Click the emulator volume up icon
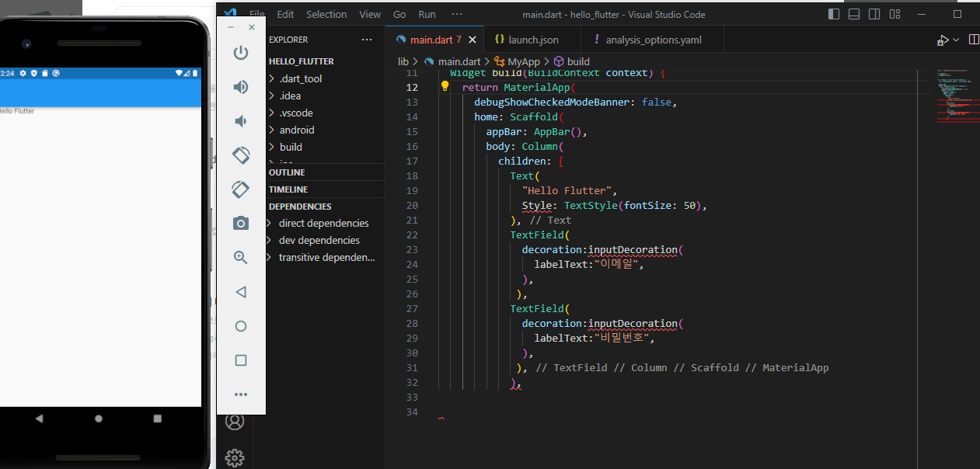The height and width of the screenshot is (469, 980). tap(241, 87)
